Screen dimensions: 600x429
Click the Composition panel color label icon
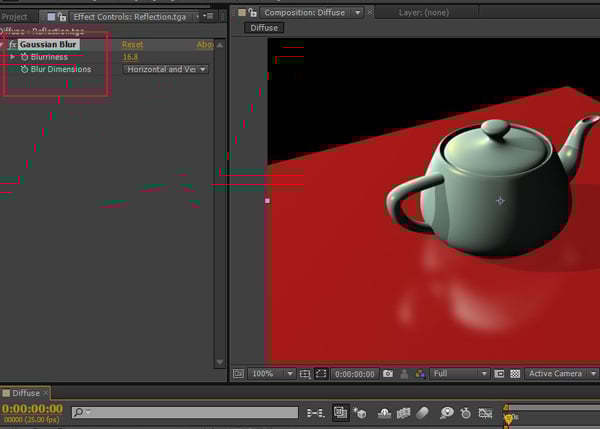[x=242, y=12]
